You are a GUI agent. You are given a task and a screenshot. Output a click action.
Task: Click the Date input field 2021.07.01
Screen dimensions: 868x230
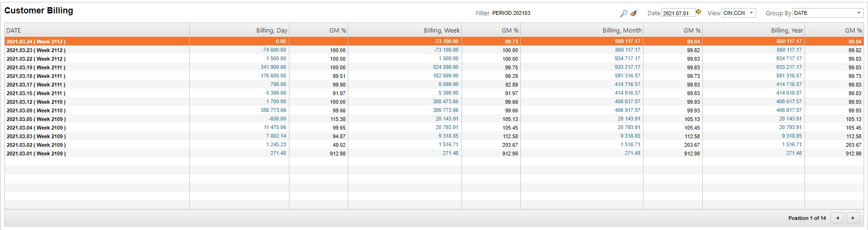pyautogui.click(x=677, y=13)
